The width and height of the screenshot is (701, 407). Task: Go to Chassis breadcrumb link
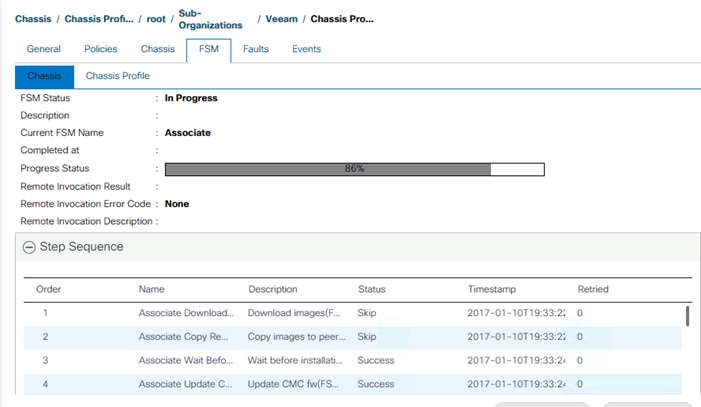click(x=33, y=19)
